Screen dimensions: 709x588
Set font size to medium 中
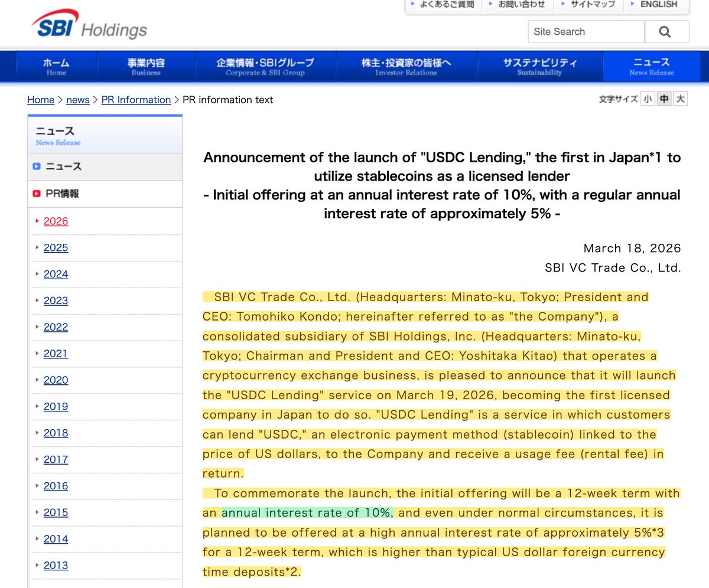point(665,99)
